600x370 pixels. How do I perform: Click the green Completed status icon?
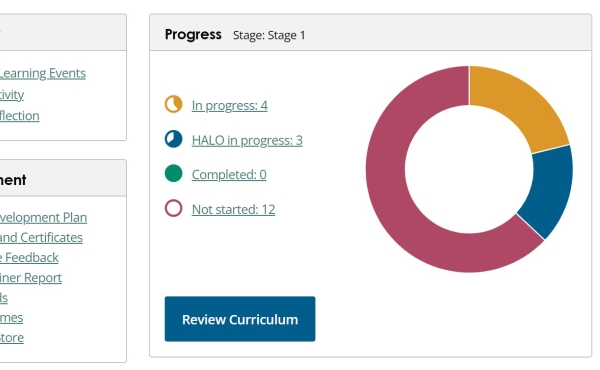coord(173,173)
